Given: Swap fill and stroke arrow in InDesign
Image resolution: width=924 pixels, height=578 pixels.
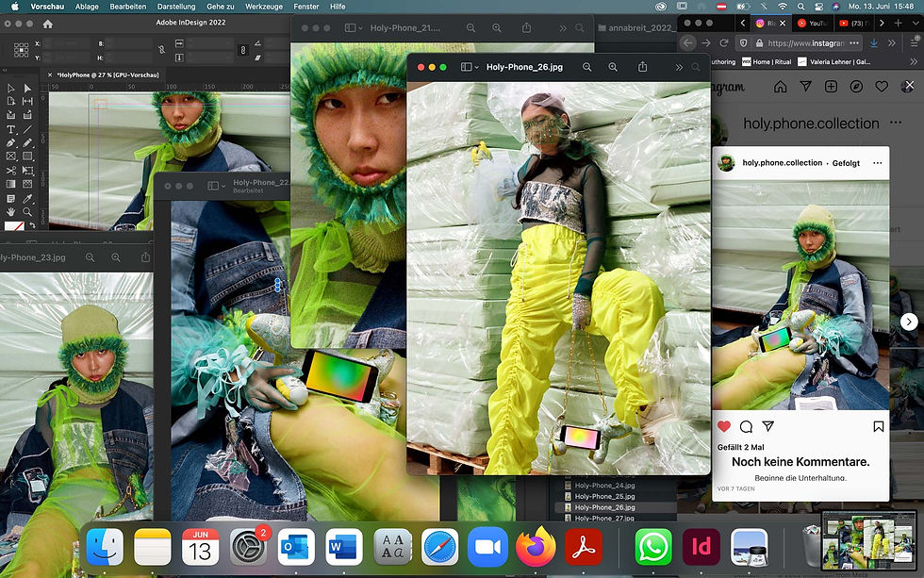Looking at the screenshot, I should pos(32,225).
